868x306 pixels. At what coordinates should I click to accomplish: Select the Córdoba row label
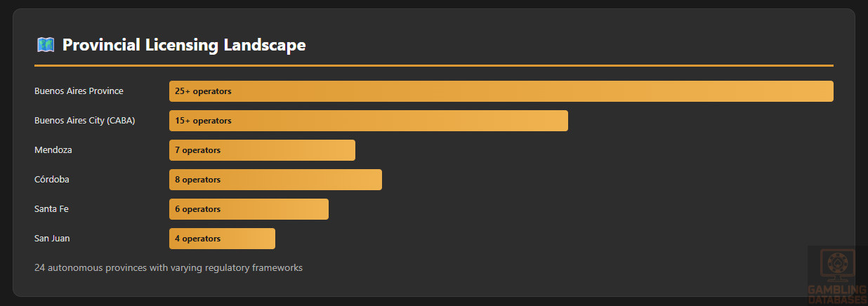[x=52, y=180]
